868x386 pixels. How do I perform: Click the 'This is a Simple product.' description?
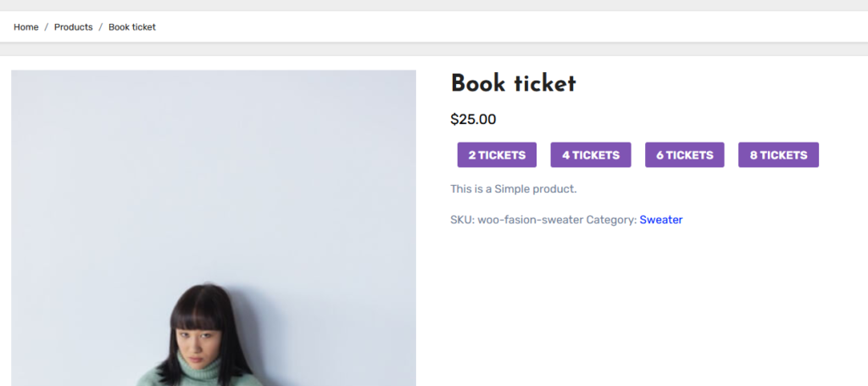pyautogui.click(x=513, y=189)
